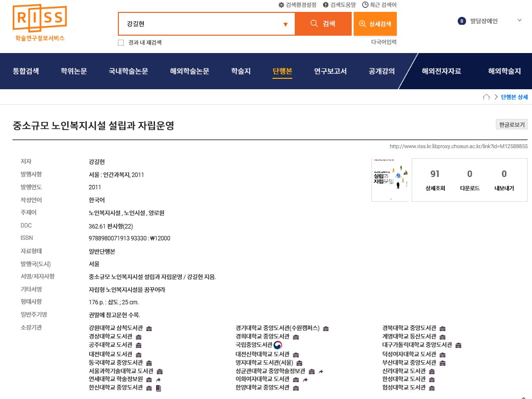The height and width of the screenshot is (399, 532).
Task: Click library icon beside 강원대학교 삼척도서관
Action: (149, 329)
